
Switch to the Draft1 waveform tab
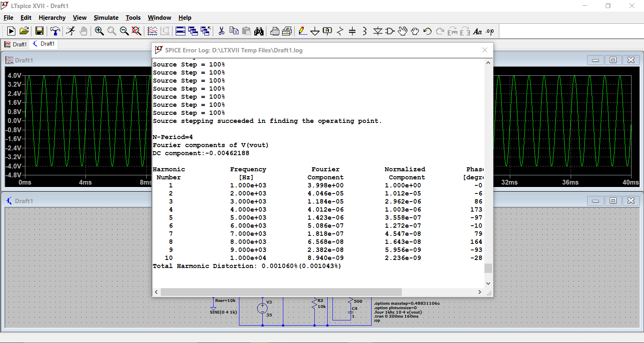pos(15,44)
